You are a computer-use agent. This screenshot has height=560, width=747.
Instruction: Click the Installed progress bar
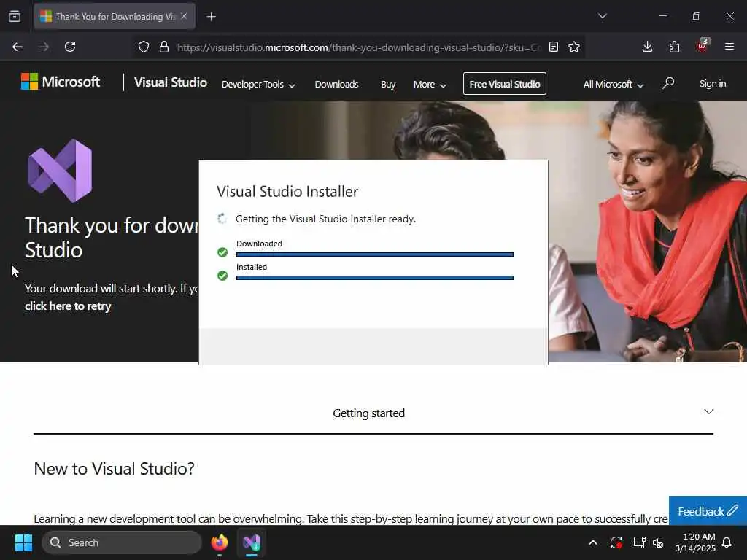(x=375, y=278)
